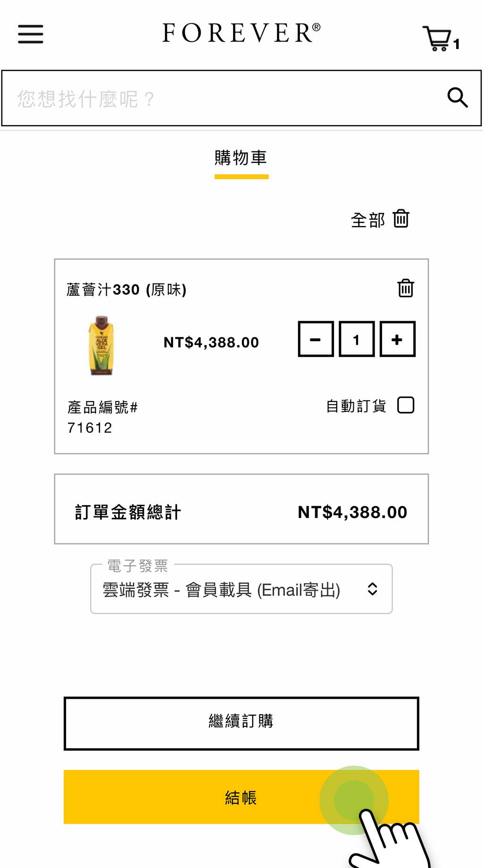Click the 全部 label

pyautogui.click(x=368, y=220)
